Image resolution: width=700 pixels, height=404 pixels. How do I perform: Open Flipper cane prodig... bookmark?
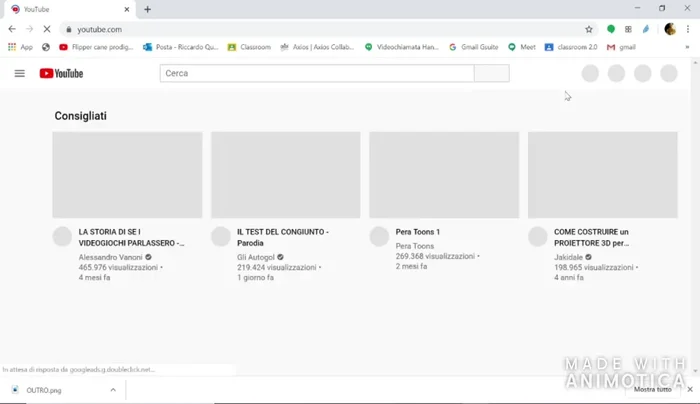(x=96, y=47)
